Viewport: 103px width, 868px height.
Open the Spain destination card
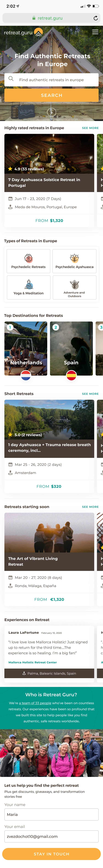(x=71, y=349)
